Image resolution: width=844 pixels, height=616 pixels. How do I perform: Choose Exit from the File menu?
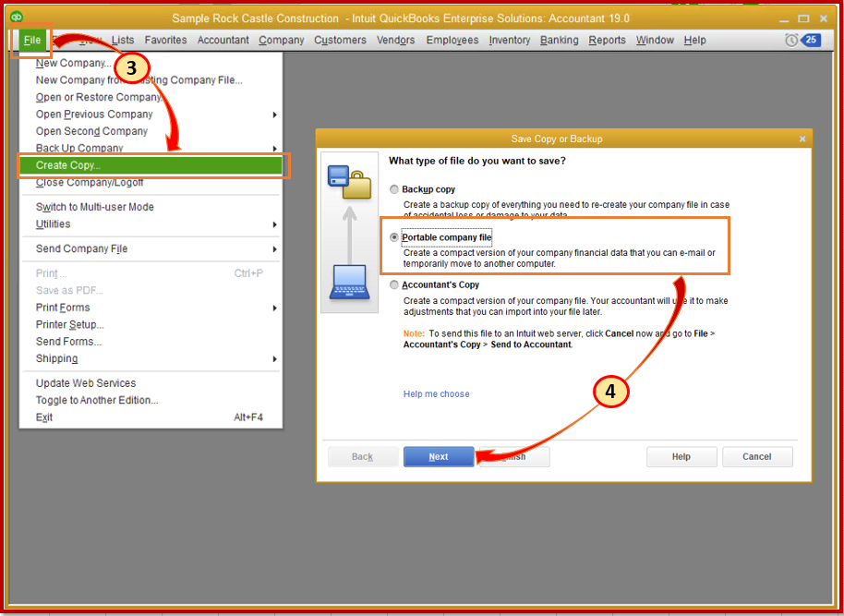[44, 417]
